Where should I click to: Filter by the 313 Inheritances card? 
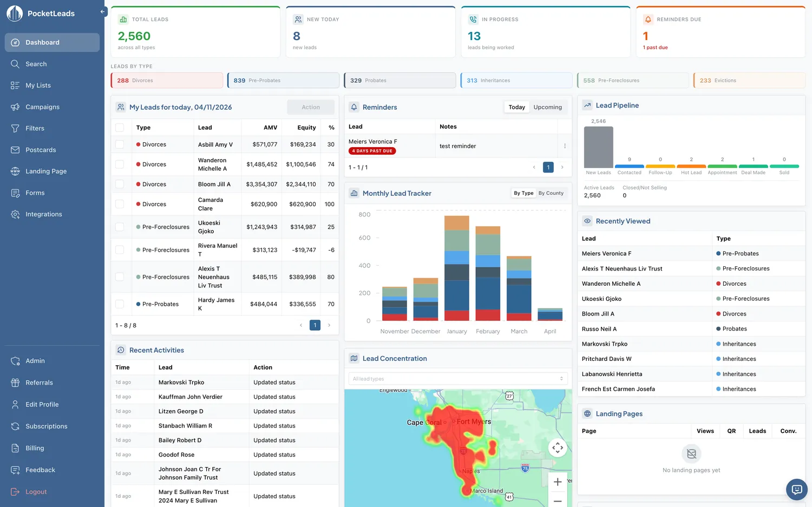(x=516, y=81)
